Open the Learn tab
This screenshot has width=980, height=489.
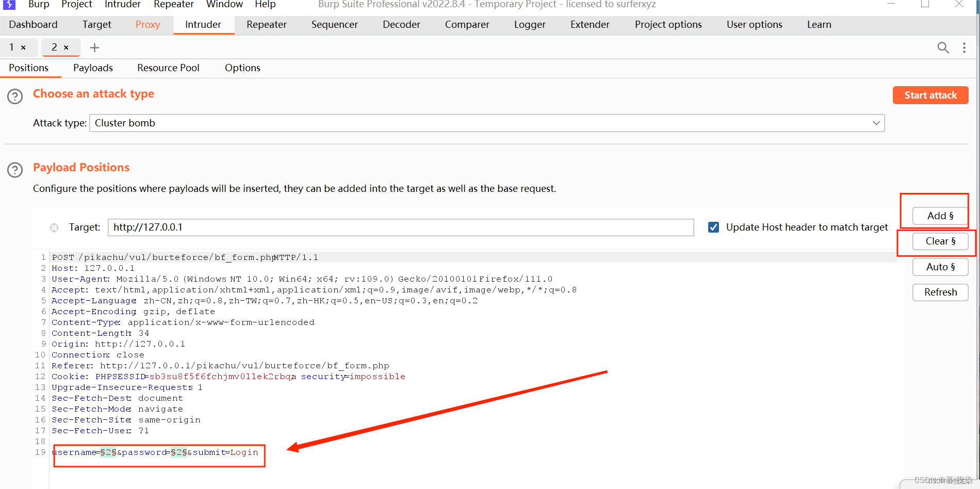[819, 25]
